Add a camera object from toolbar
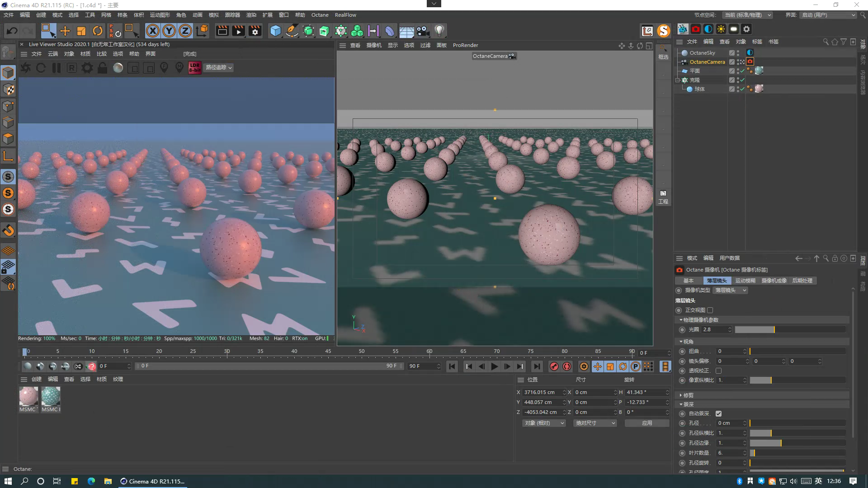Screen dimensions: 868x488 pyautogui.click(x=423, y=31)
